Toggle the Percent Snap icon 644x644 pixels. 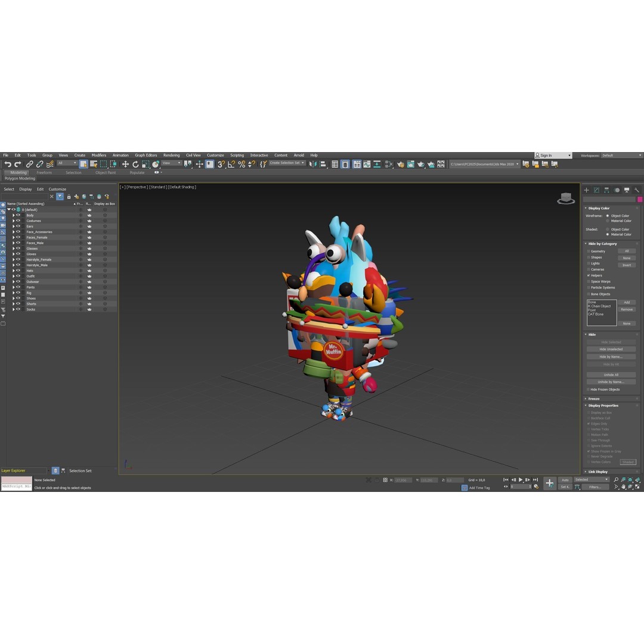point(241,165)
